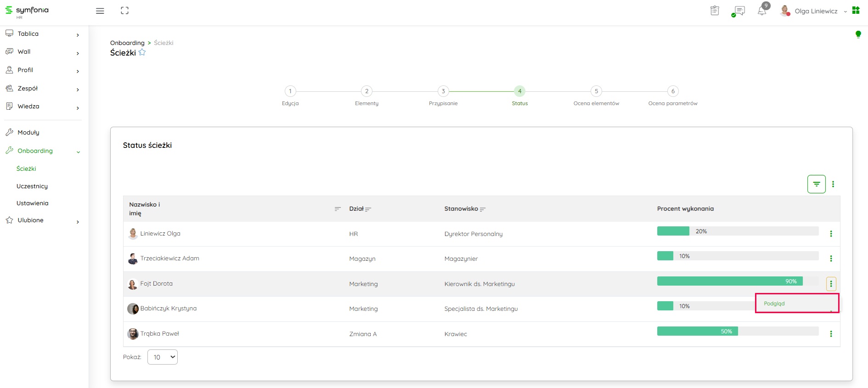868x388 pixels.
Task: Add Ścieżki to favorites star
Action: click(142, 52)
